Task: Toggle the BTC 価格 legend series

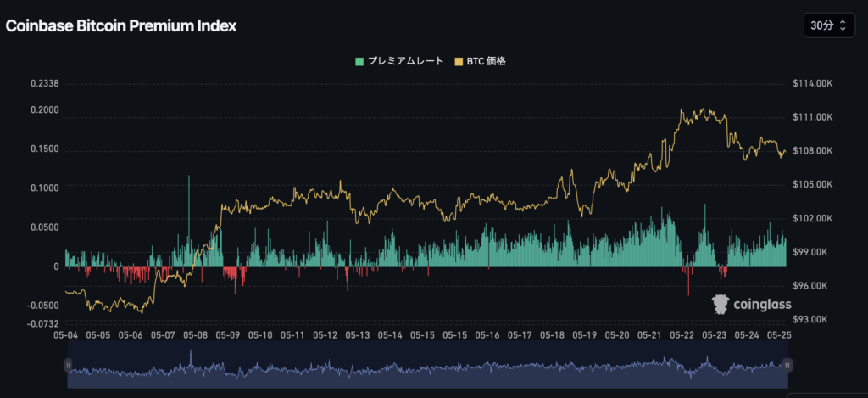Action: [x=480, y=61]
